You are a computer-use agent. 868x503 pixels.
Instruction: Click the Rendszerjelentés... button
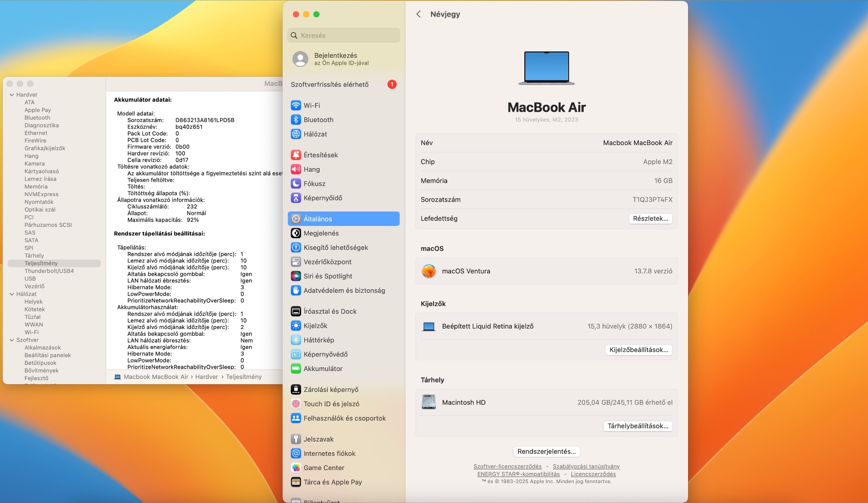(546, 451)
